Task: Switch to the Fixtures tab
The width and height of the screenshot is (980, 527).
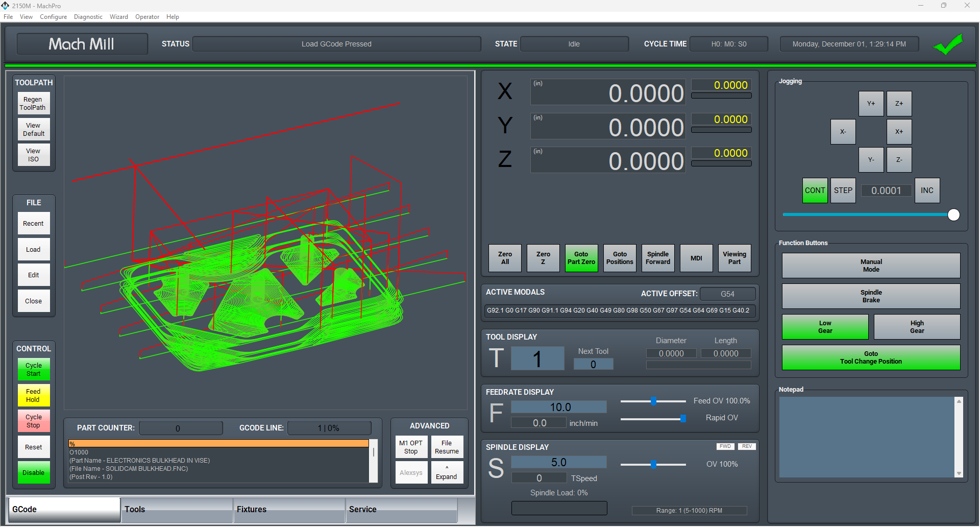Action: tap(289, 510)
